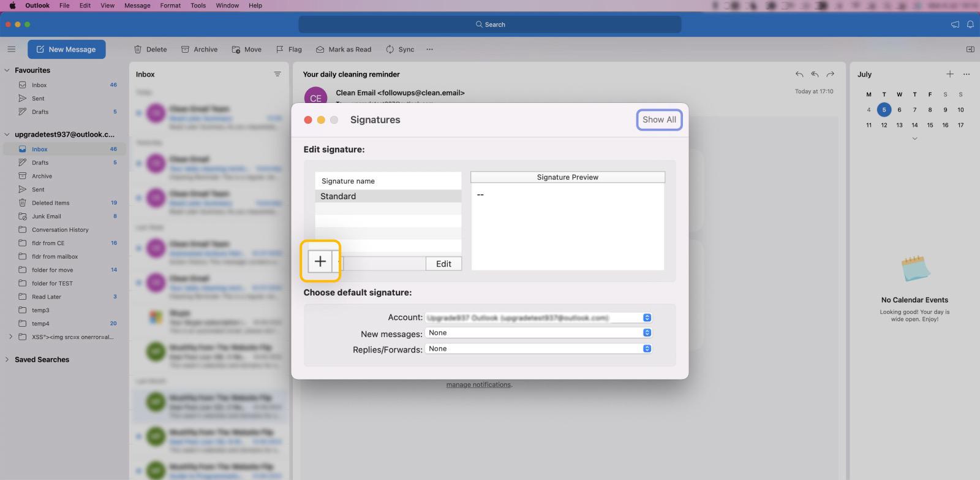Click the reply arrow icon

pyautogui.click(x=799, y=74)
